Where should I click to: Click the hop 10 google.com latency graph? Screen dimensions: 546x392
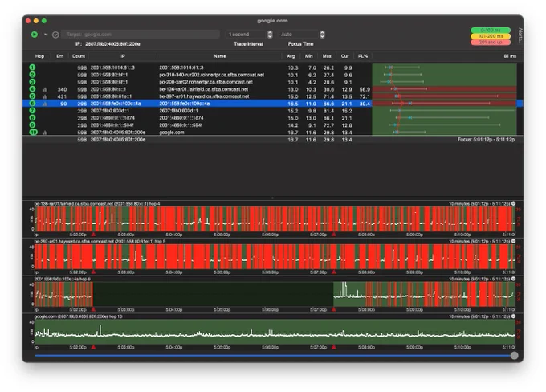click(275, 332)
